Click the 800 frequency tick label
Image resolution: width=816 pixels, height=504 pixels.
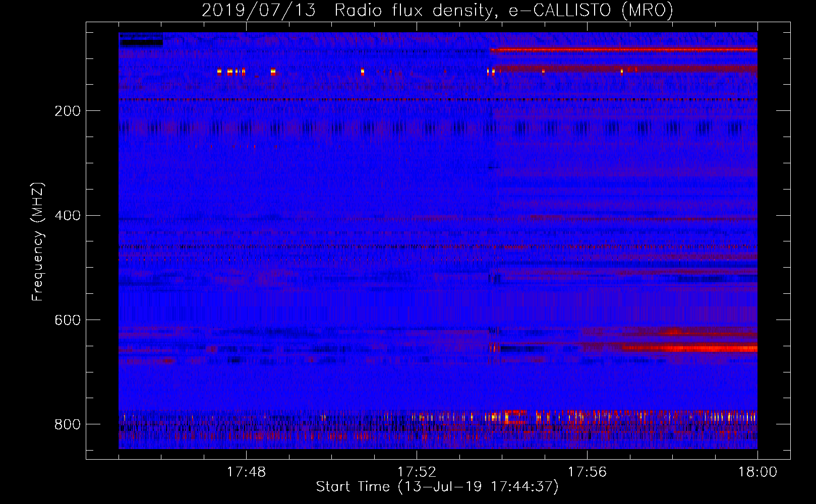pos(67,424)
